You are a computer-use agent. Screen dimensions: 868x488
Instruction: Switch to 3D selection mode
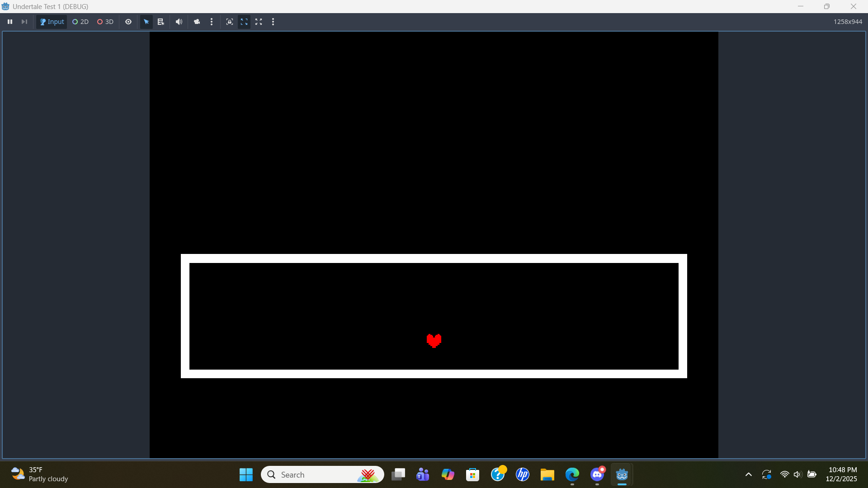tap(105, 22)
